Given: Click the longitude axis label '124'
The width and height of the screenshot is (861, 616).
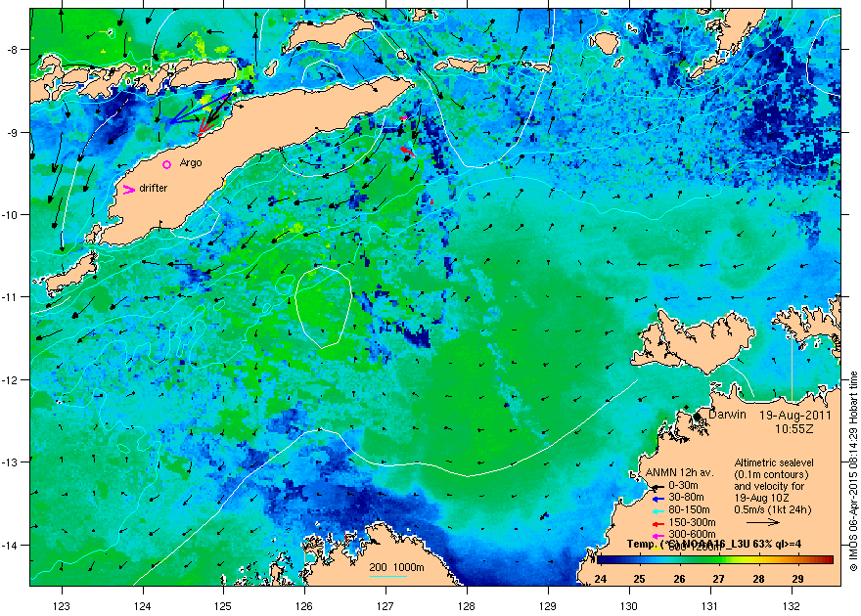Looking at the screenshot, I should tap(143, 606).
